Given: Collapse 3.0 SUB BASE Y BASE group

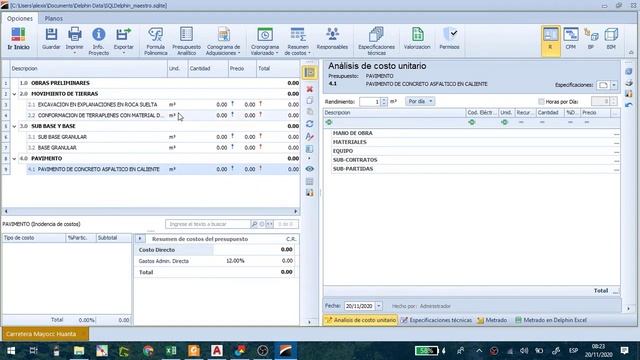Looking at the screenshot, I should tap(14, 126).
